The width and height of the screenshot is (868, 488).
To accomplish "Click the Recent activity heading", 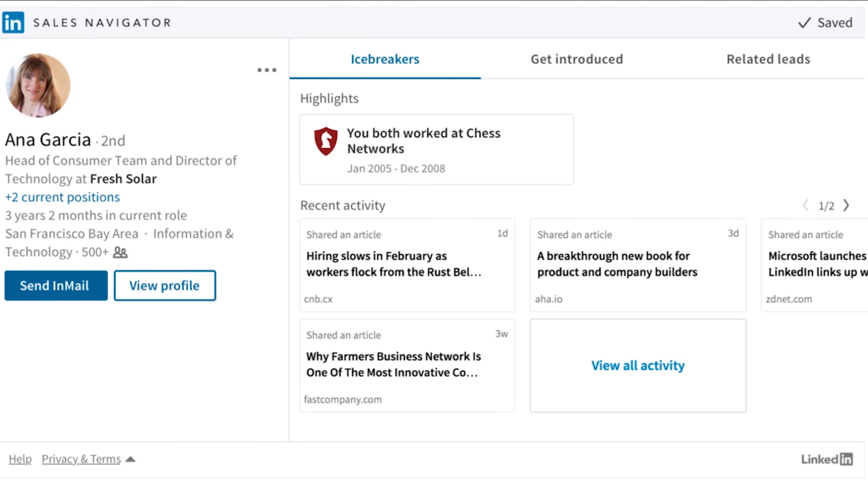I will point(343,205).
